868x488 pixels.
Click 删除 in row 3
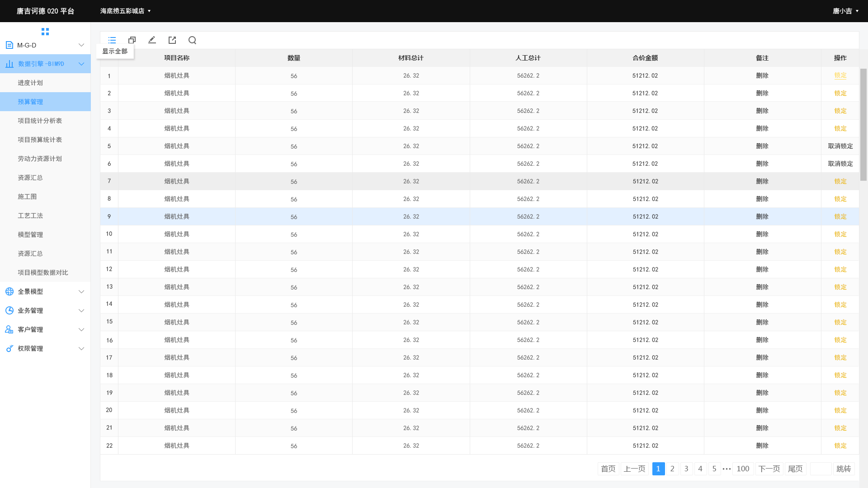tap(762, 111)
